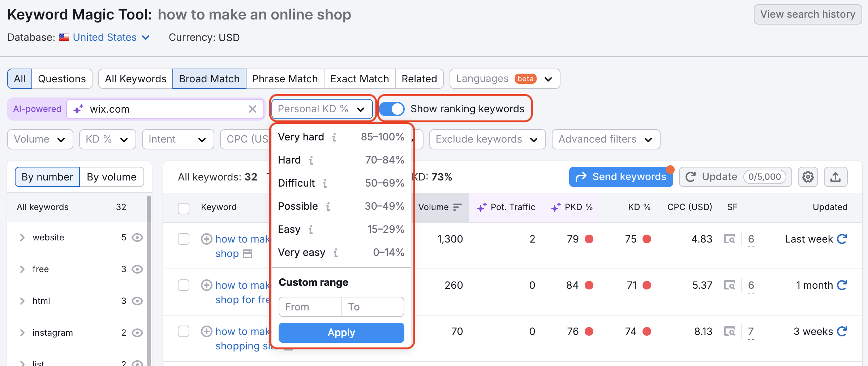Clear the wix.com domain field
This screenshot has height=366, width=868.
pos(253,109)
